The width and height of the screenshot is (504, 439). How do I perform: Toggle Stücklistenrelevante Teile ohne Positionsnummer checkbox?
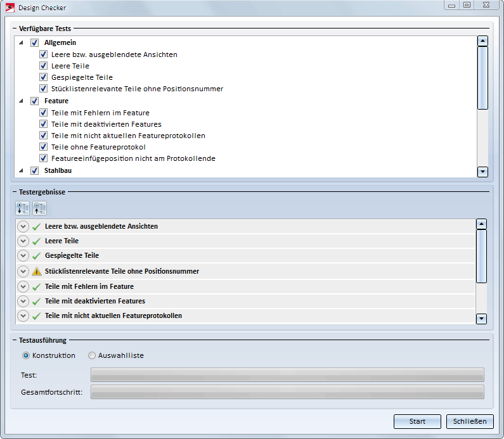[43, 88]
